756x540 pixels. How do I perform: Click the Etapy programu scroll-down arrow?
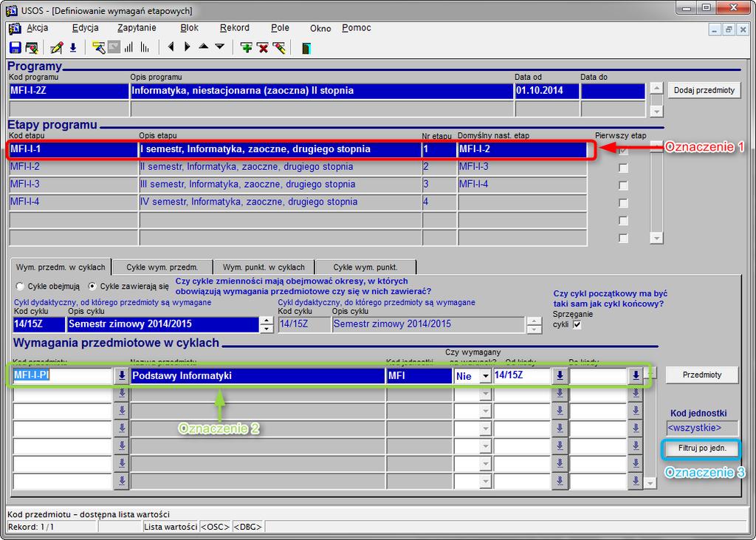click(656, 238)
